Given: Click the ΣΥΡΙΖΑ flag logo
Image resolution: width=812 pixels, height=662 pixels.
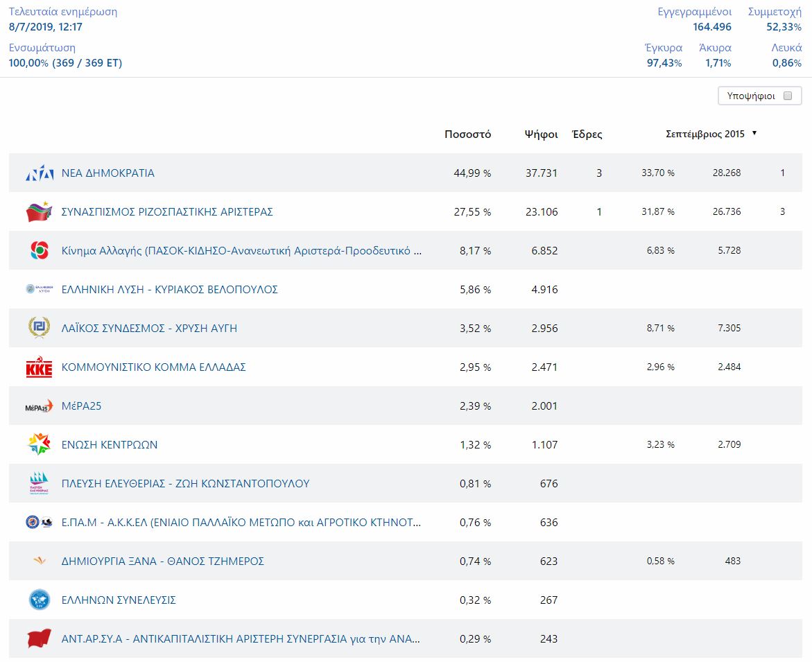Looking at the screenshot, I should 40,212.
